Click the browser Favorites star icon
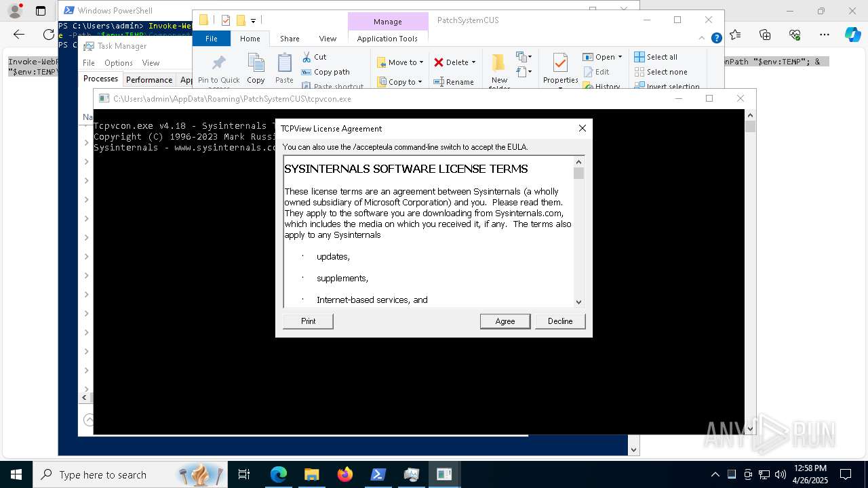This screenshot has width=868, height=488. (x=736, y=35)
